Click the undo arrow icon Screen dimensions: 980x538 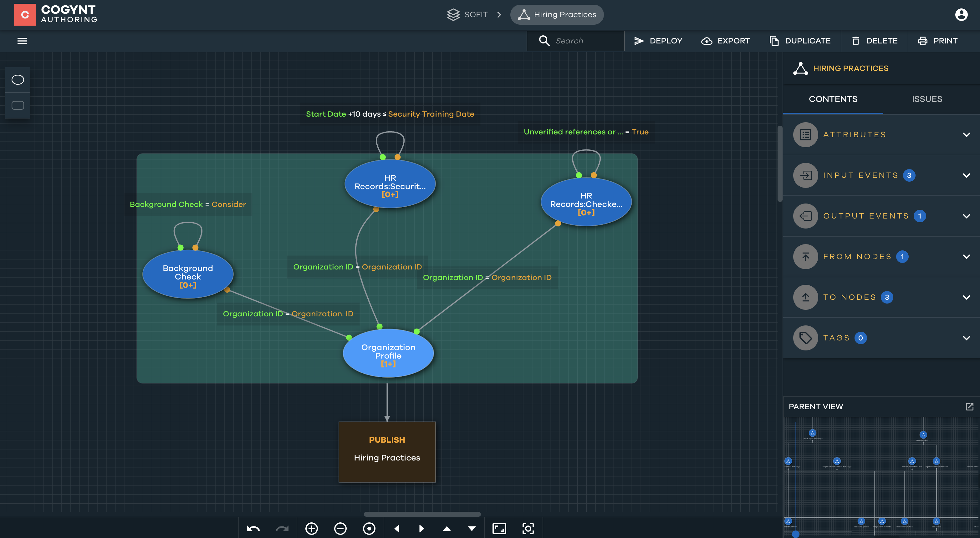pyautogui.click(x=253, y=529)
